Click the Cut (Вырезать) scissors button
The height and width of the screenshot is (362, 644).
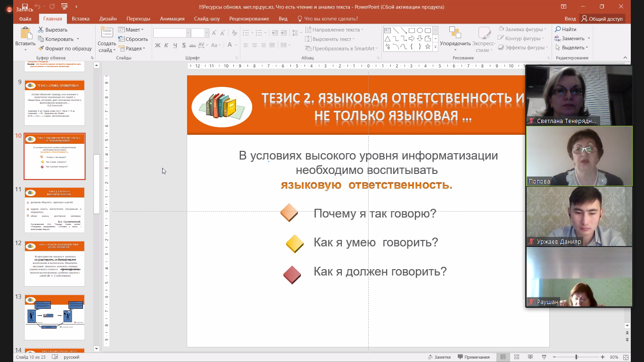pos(53,30)
